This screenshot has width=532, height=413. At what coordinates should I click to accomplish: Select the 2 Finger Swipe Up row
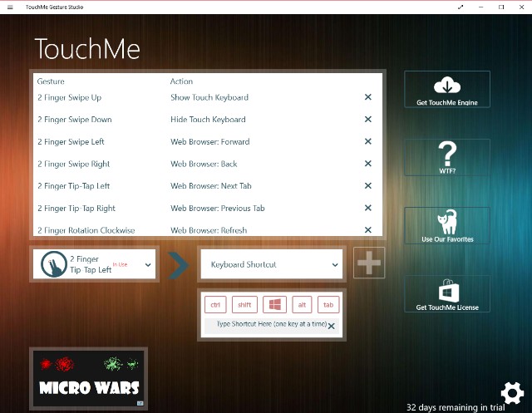[x=208, y=97]
